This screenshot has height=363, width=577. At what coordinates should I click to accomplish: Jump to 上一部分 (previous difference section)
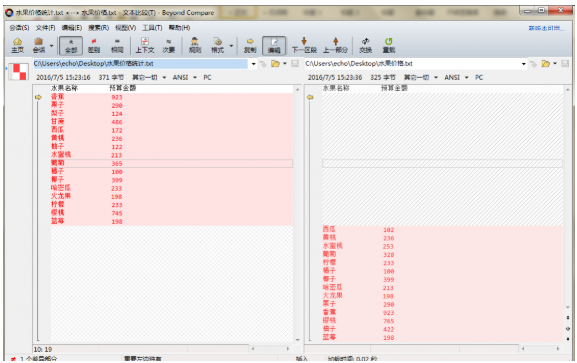[335, 45]
